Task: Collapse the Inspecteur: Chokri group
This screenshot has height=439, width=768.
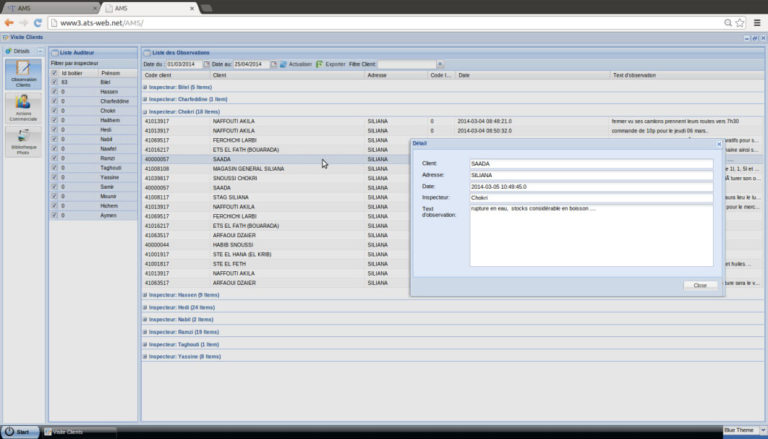Action: point(145,112)
